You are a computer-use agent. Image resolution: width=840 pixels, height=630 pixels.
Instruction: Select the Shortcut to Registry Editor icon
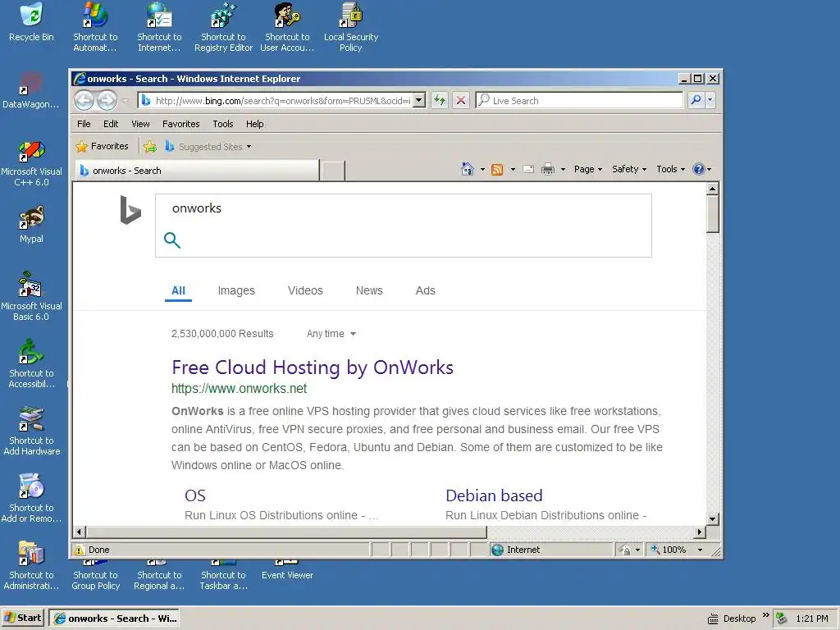coord(223,27)
